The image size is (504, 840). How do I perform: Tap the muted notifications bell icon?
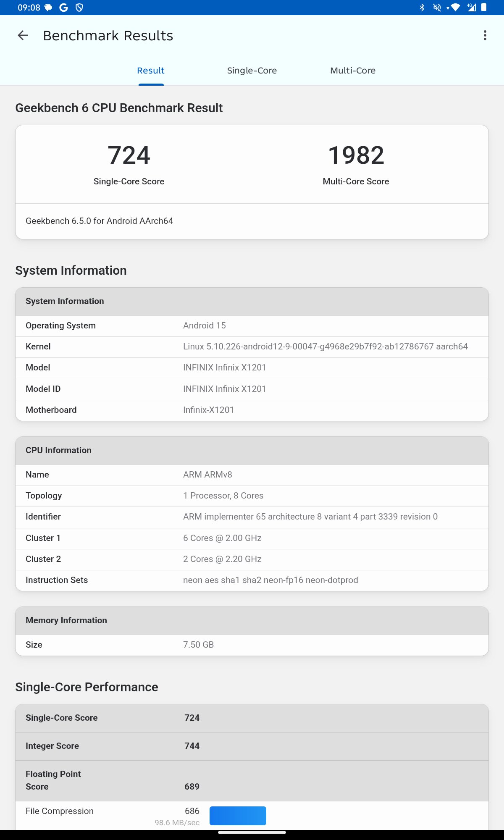(437, 8)
